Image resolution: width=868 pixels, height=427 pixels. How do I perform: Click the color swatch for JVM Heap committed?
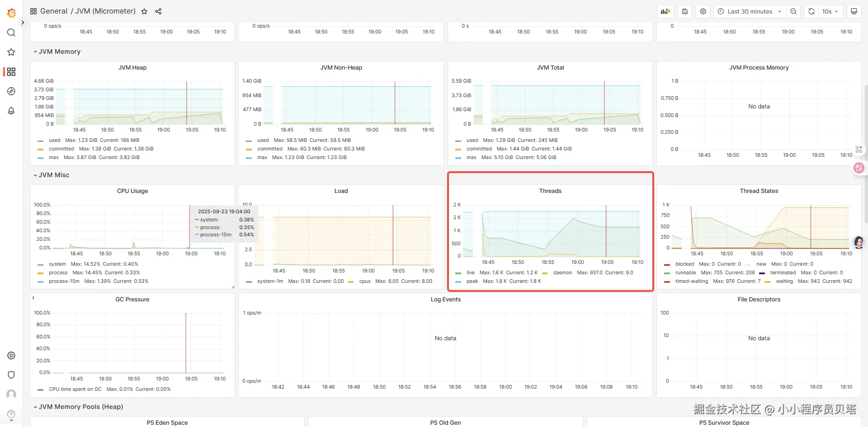click(40, 149)
